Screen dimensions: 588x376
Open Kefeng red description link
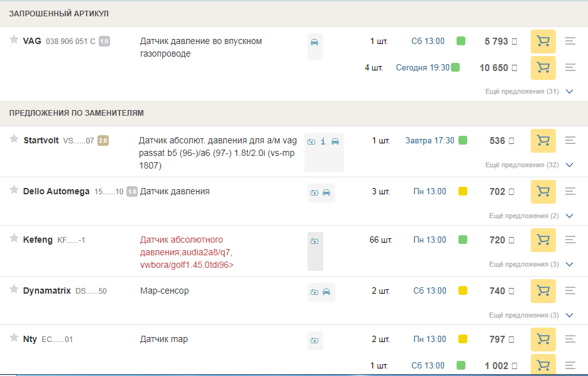point(186,252)
